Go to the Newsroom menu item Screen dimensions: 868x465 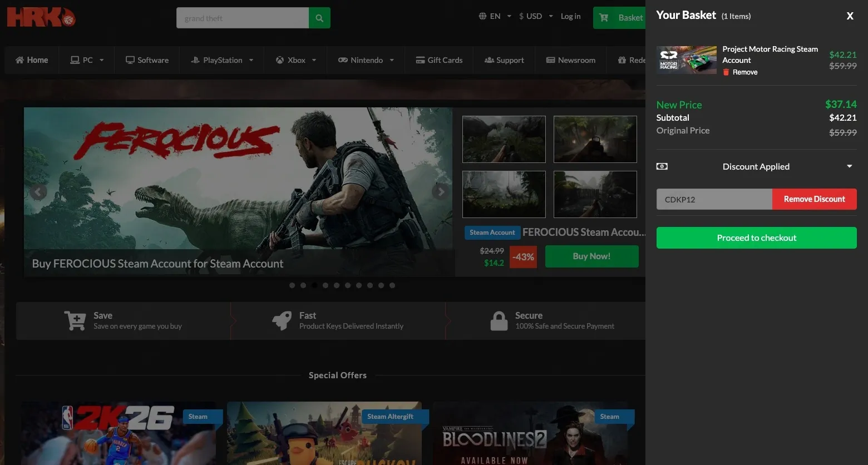pyautogui.click(x=571, y=60)
